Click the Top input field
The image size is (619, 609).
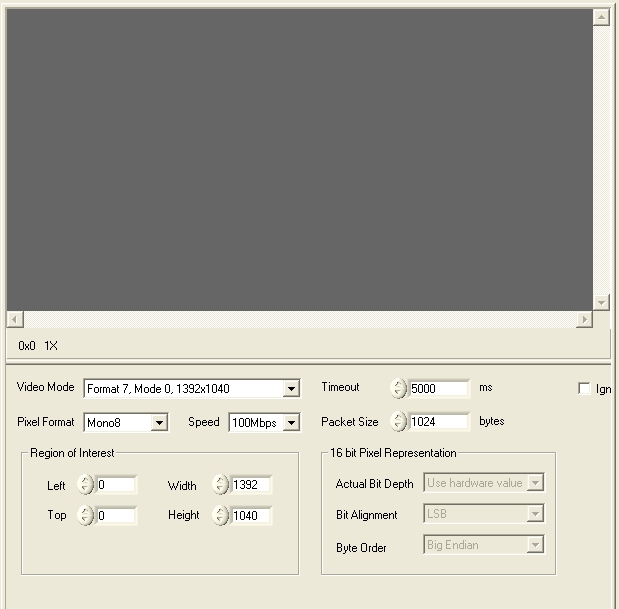(x=116, y=515)
